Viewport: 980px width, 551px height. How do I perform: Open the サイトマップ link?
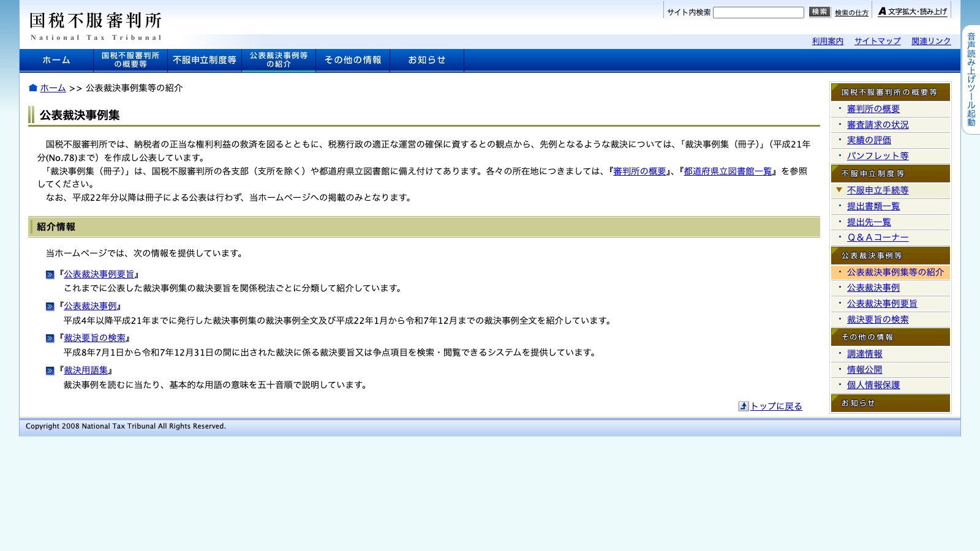[877, 41]
